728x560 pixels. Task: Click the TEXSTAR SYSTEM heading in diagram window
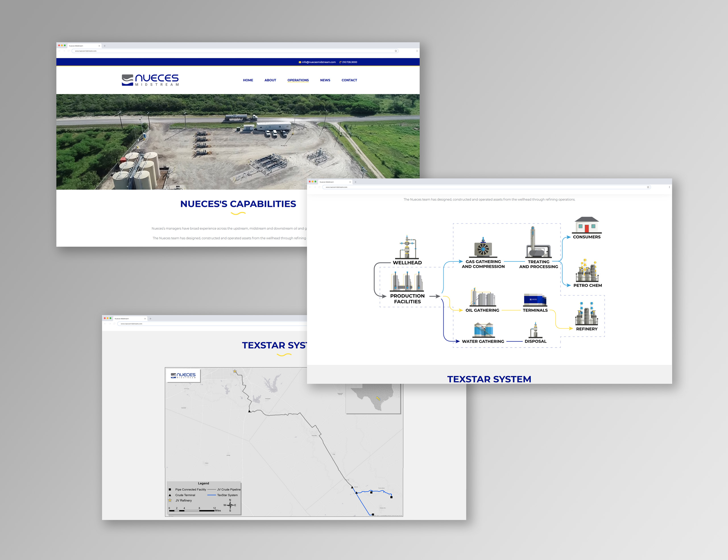[489, 379]
